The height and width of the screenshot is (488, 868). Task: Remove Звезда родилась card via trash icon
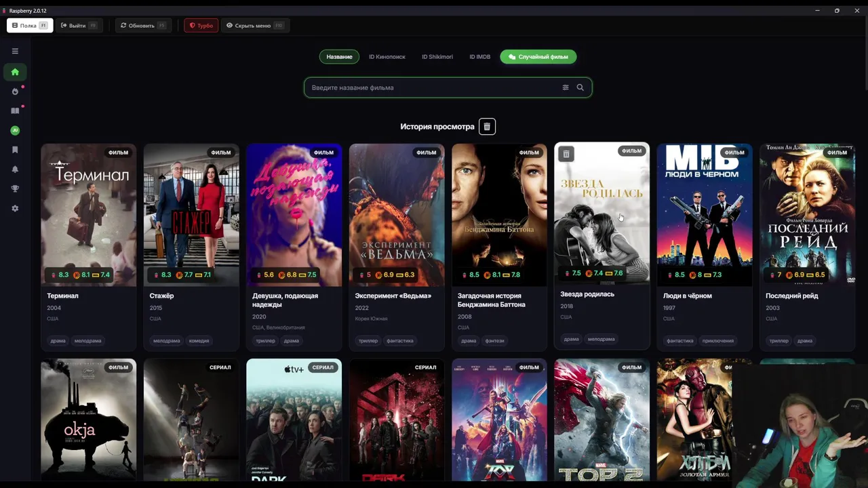(x=566, y=155)
